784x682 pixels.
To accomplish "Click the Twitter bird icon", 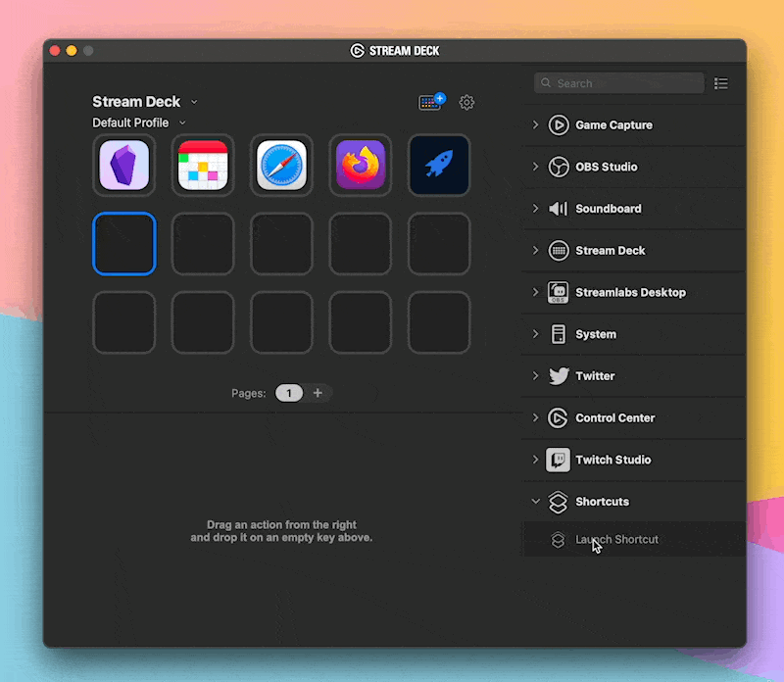I will click(559, 376).
